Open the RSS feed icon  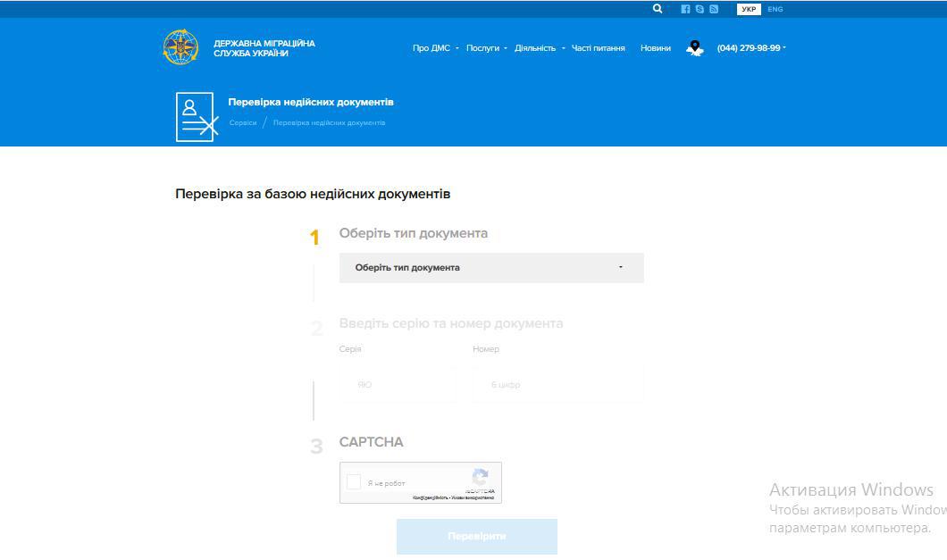(x=714, y=9)
